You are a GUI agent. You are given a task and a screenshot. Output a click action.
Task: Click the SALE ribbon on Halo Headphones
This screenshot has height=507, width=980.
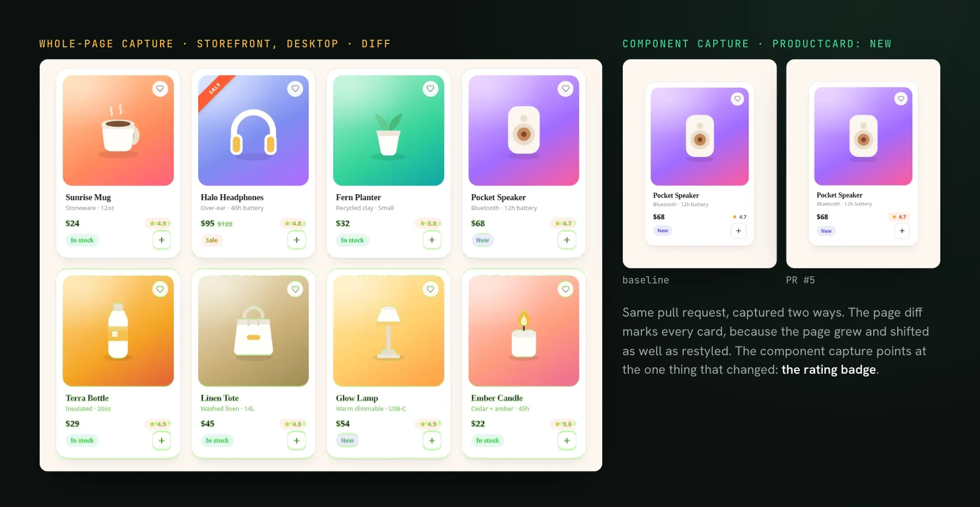pos(215,89)
